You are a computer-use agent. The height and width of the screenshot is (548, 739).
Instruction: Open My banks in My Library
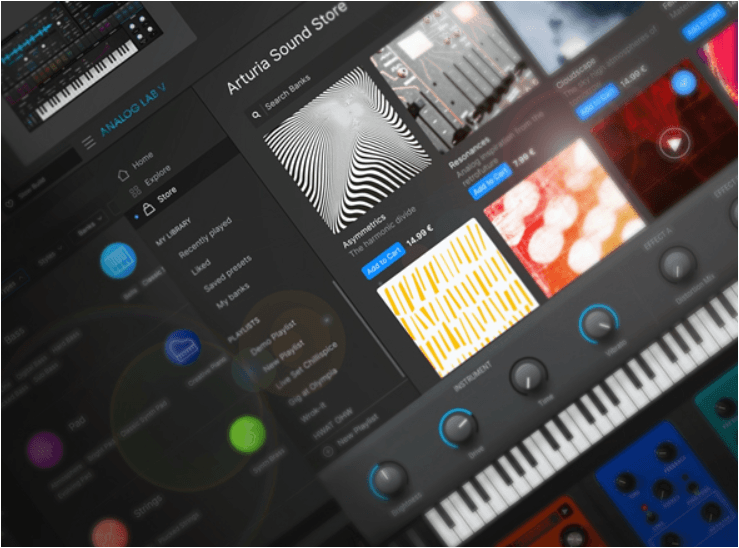tap(233, 297)
